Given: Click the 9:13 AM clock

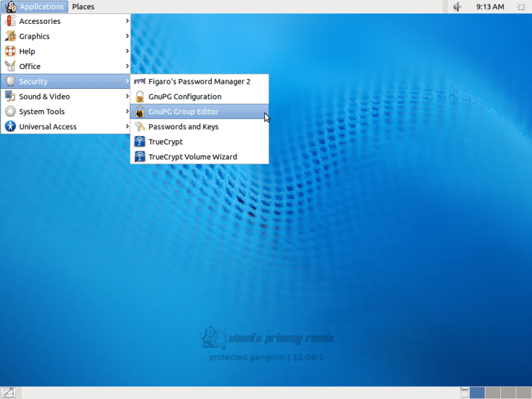Looking at the screenshot, I should click(x=490, y=7).
